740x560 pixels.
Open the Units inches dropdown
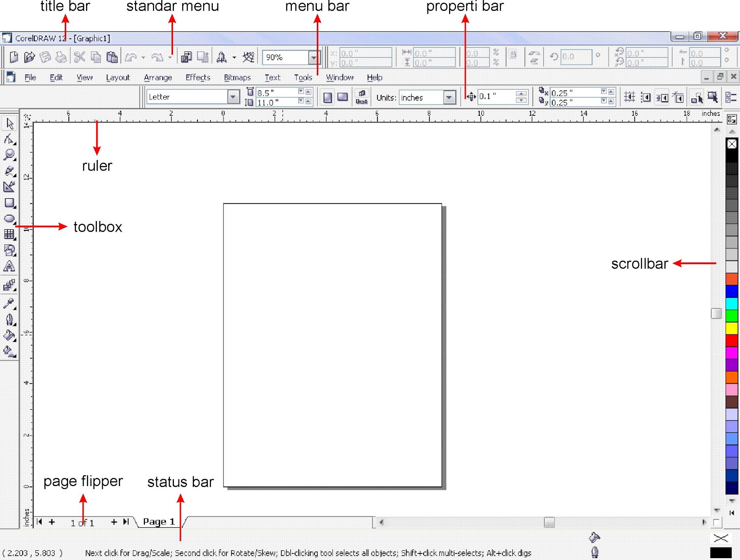click(449, 97)
